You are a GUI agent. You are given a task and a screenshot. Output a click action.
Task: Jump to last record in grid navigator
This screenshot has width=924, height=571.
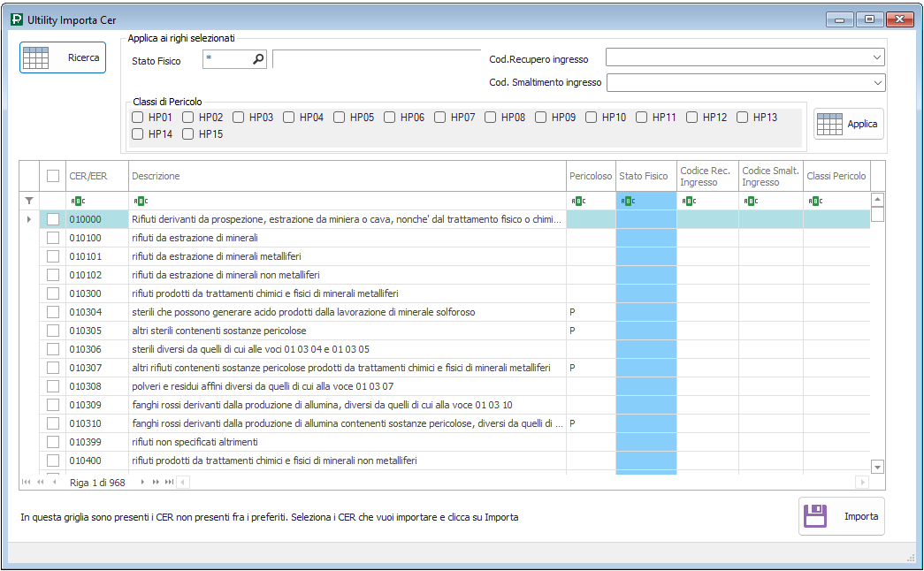pos(168,483)
